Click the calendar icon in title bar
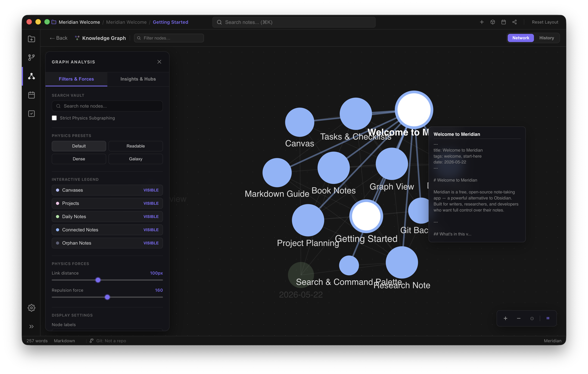This screenshot has width=588, height=374. click(x=503, y=22)
